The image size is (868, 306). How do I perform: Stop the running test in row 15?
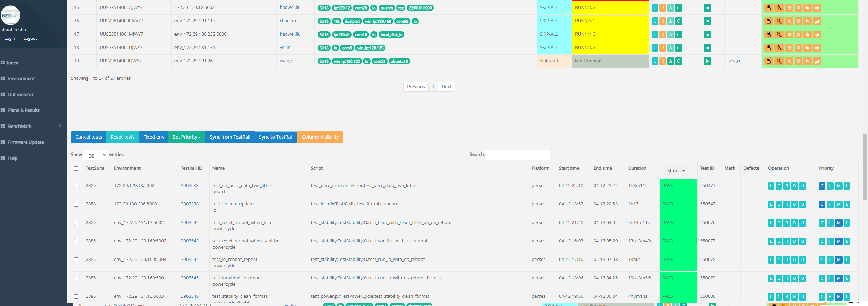pyautogui.click(x=708, y=8)
